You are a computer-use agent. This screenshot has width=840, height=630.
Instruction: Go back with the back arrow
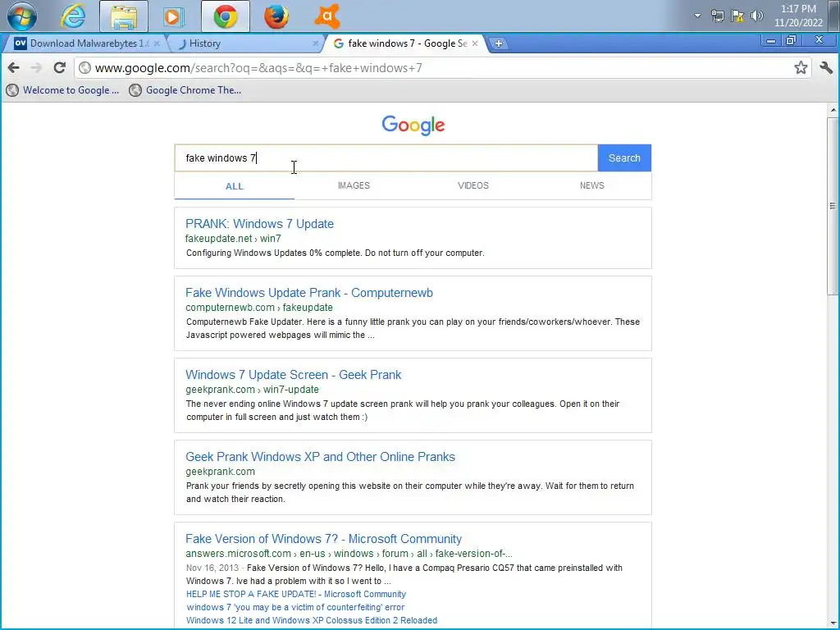click(x=14, y=67)
